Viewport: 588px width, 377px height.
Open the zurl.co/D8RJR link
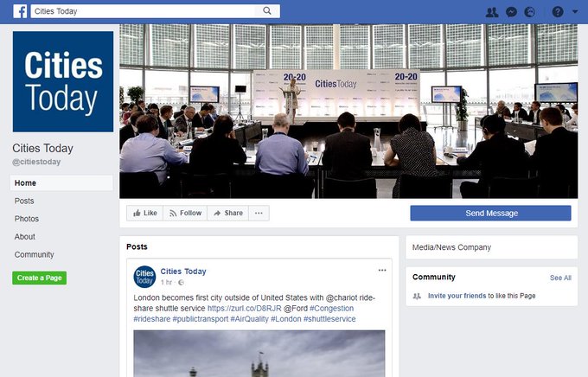(245, 309)
